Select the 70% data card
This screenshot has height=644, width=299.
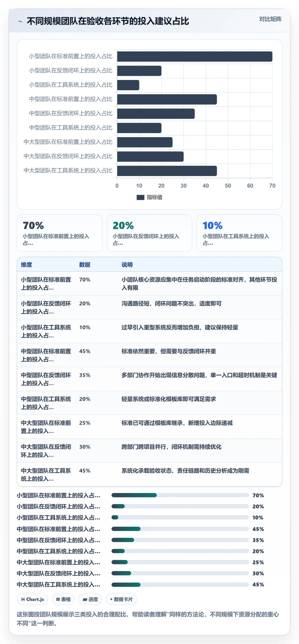point(59,233)
